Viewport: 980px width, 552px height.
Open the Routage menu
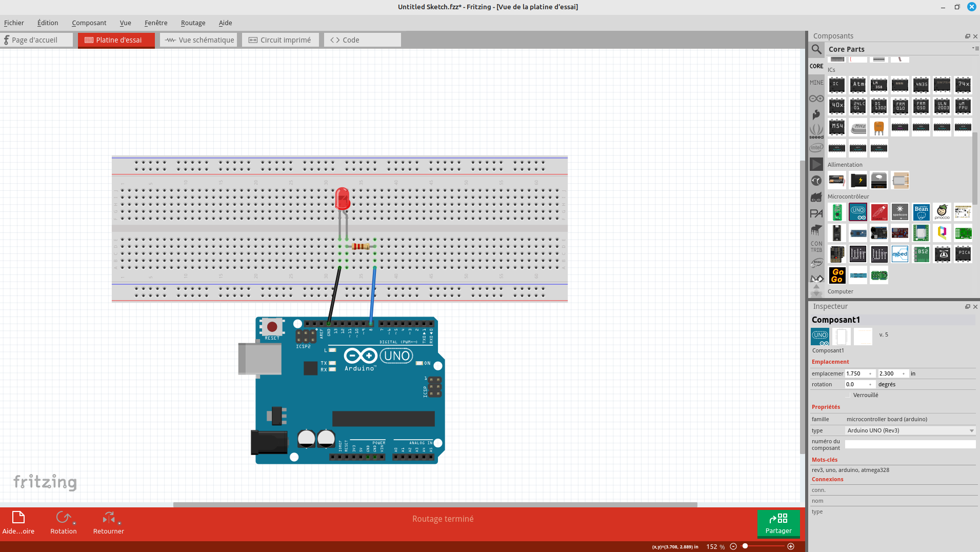(193, 23)
